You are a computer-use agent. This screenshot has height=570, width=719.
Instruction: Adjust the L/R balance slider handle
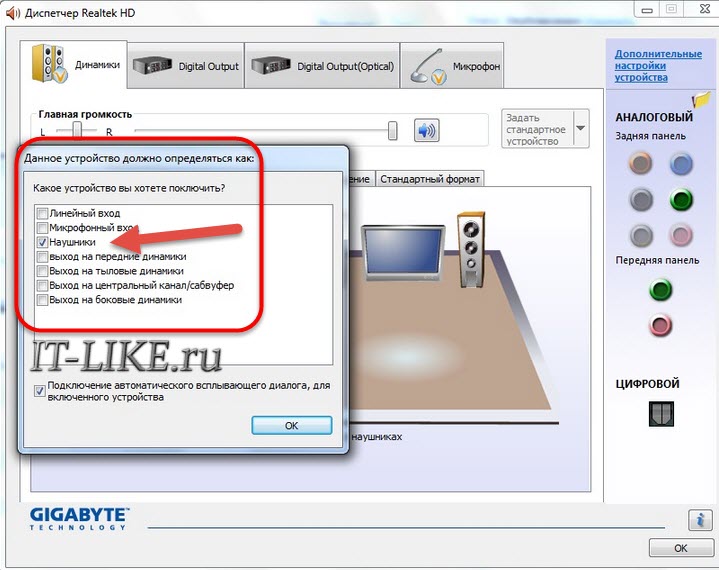77,130
